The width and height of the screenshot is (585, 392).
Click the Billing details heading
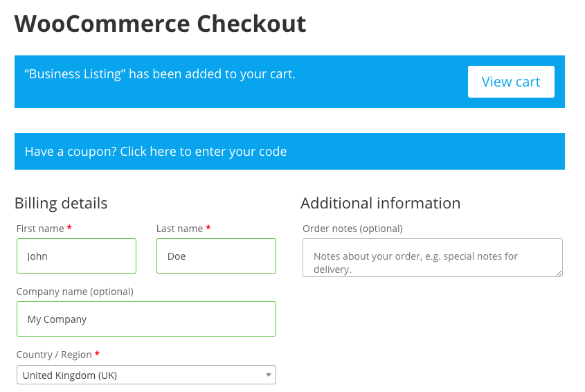(61, 204)
